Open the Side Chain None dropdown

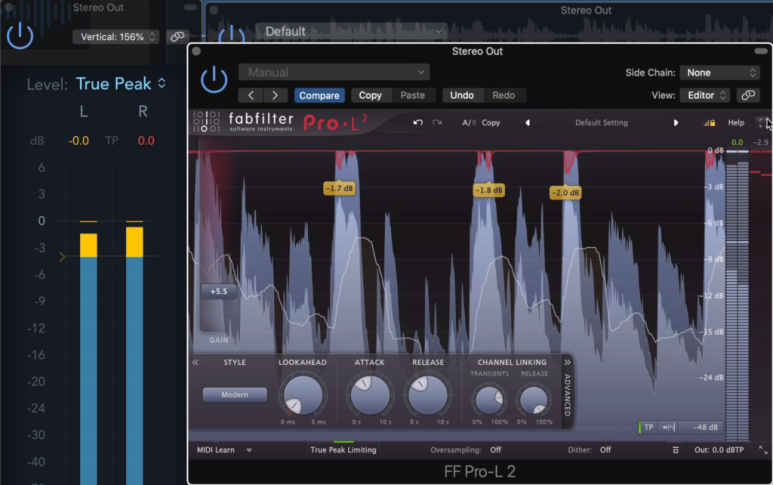[719, 72]
